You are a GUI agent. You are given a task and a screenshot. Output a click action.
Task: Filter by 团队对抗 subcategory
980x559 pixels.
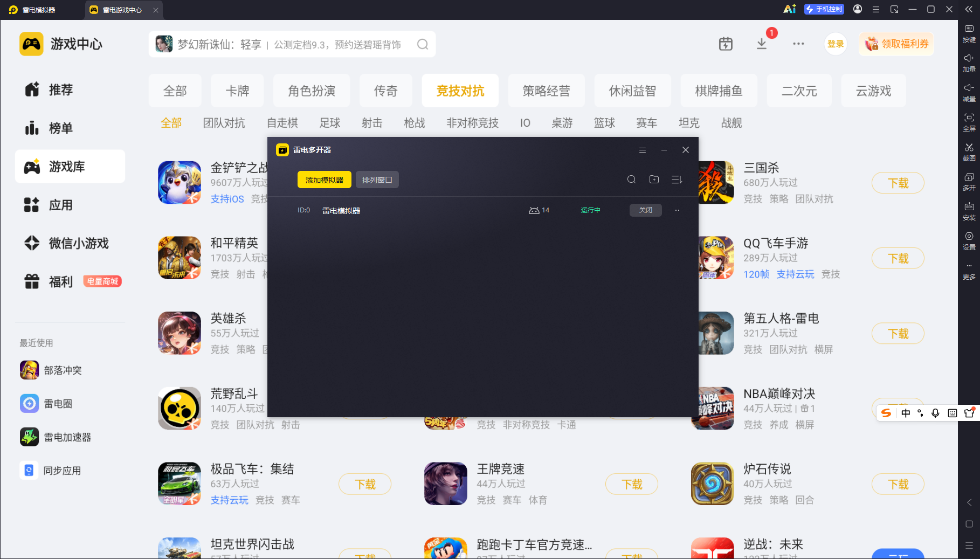224,123
